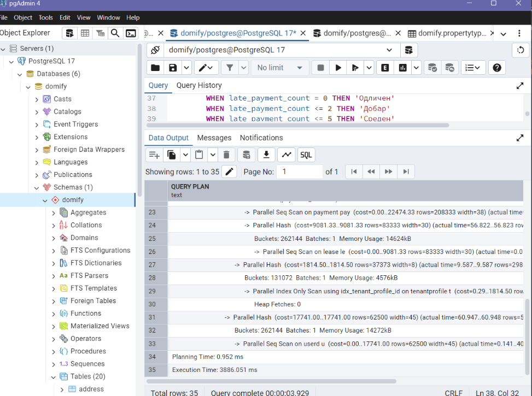Switch to the Messages tab

(214, 138)
